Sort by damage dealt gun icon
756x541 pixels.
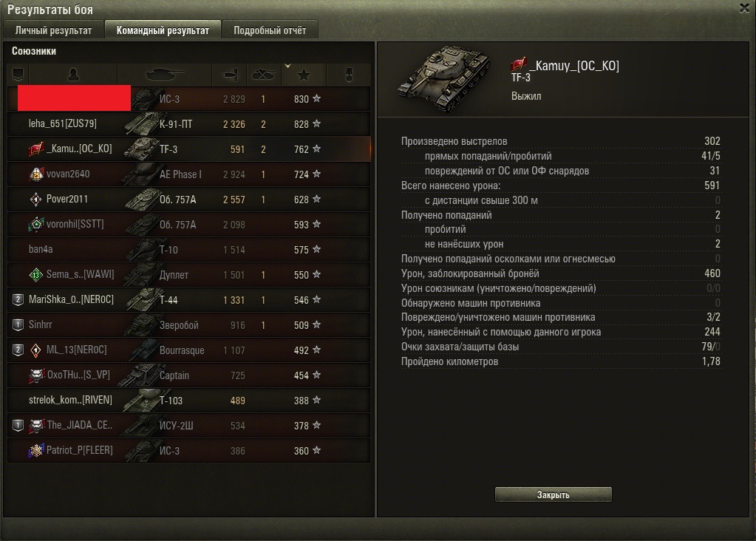coord(230,75)
